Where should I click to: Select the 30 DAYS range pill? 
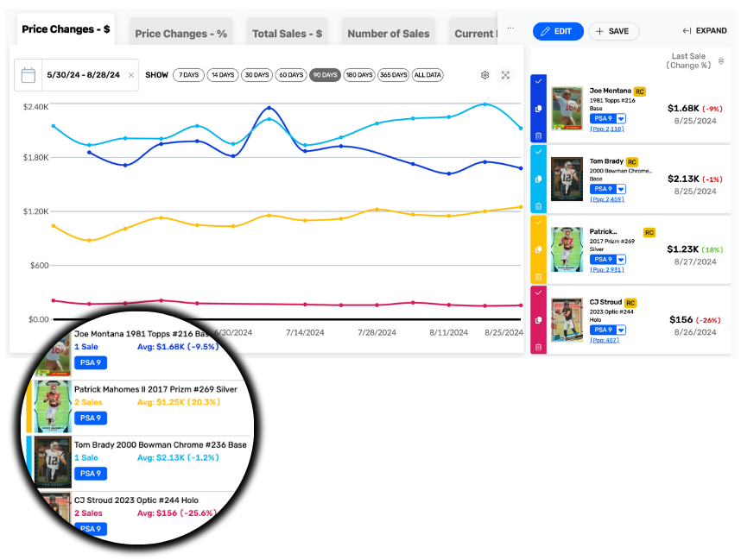pyautogui.click(x=256, y=75)
